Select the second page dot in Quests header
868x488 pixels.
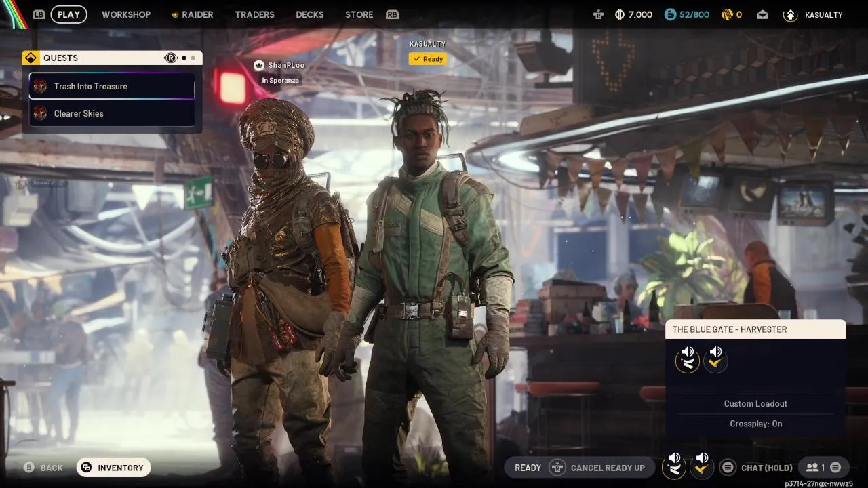(x=193, y=58)
